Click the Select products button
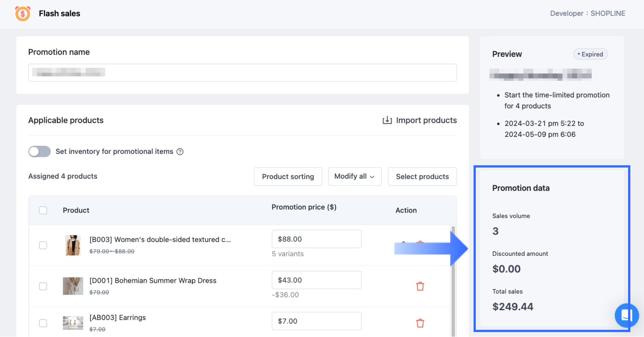Viewport: 644px width, 337px height. pos(422,177)
